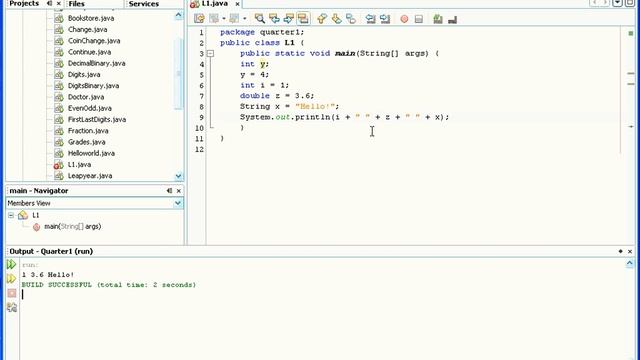Click the Projects tree scroll-down arrow
This screenshot has width=640, height=360.
[178, 176]
